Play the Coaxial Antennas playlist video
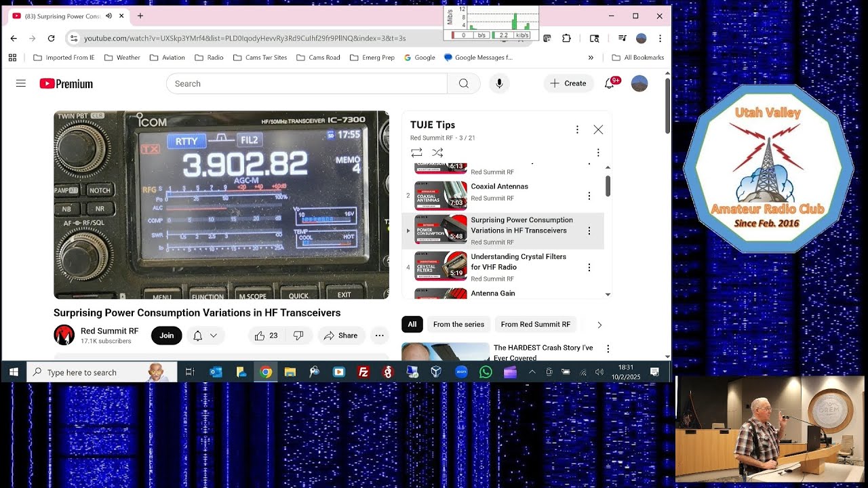This screenshot has width=868, height=488. [503, 195]
